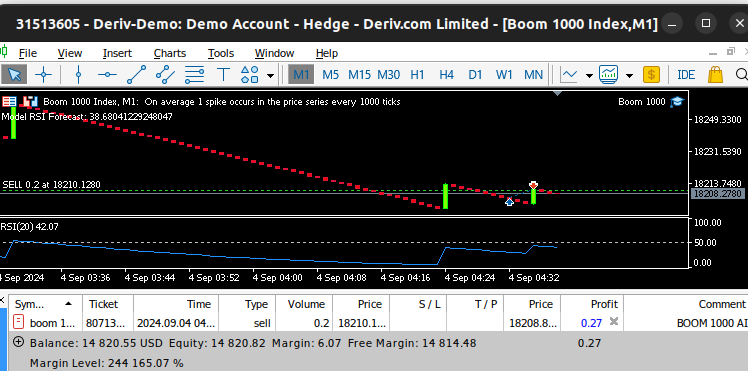Image resolution: width=748 pixels, height=371 pixels.
Task: Pick the text label tool
Action: click(x=223, y=74)
